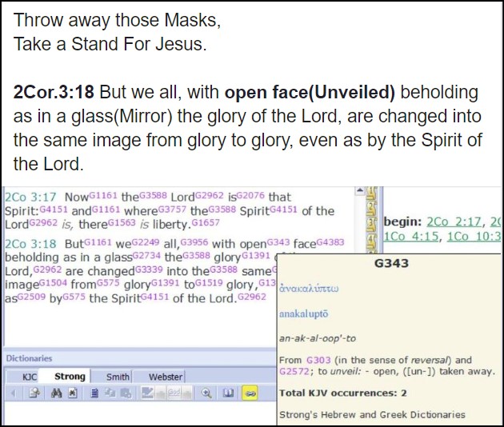The image size is (504, 427).
Task: Click the first page icon after the back arrow
Action: 34,393
